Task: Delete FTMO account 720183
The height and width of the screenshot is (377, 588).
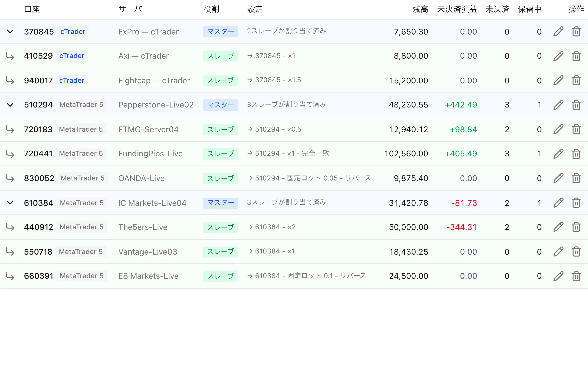Action: click(576, 129)
